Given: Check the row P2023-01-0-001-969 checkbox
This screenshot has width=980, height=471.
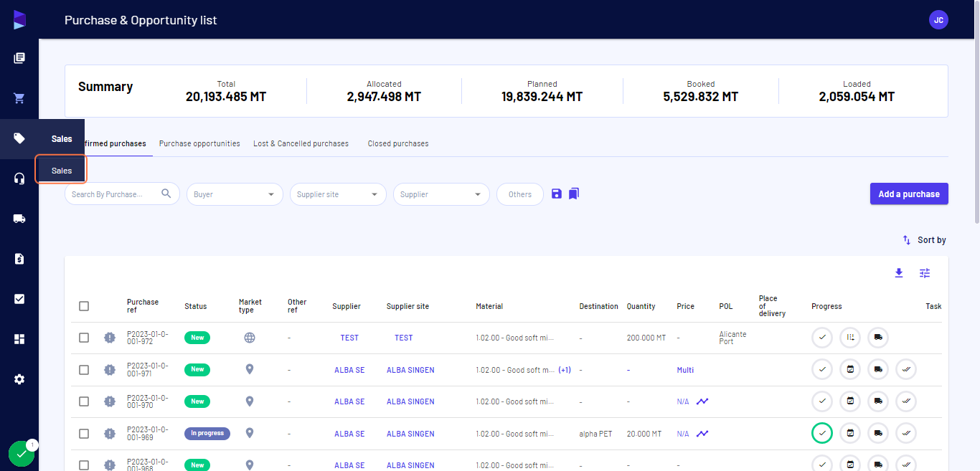Looking at the screenshot, I should tap(84, 434).
